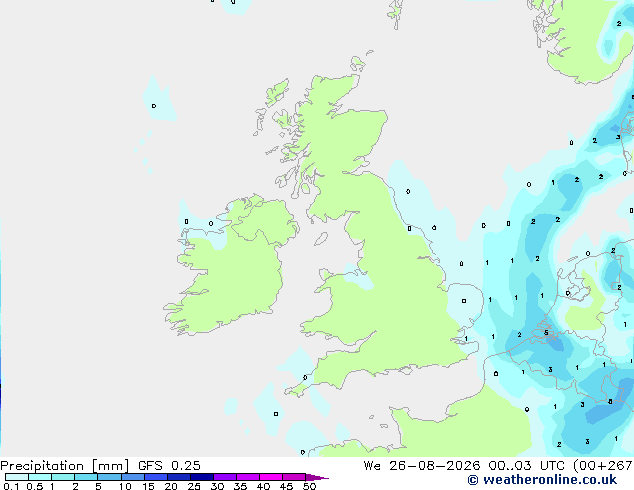Screen dimensions: 634x490
Task: Click the above-50 mm arrow swatch
Action: (317, 477)
